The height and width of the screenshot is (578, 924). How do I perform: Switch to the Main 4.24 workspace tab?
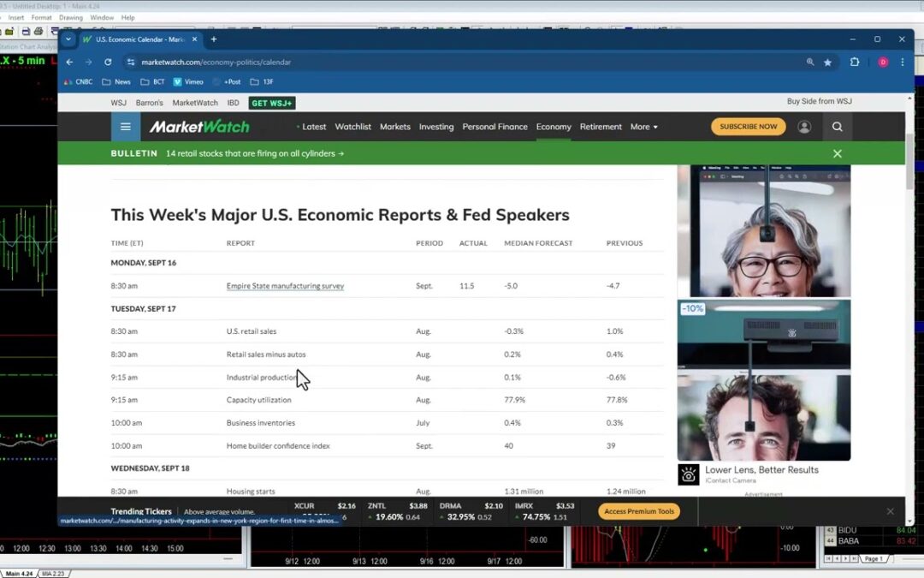pos(20,573)
